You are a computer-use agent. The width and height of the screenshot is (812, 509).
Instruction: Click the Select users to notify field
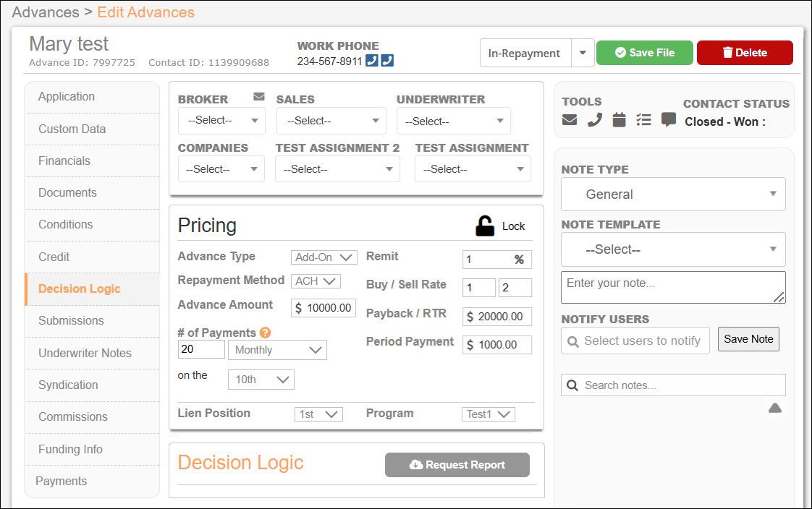[x=635, y=341]
